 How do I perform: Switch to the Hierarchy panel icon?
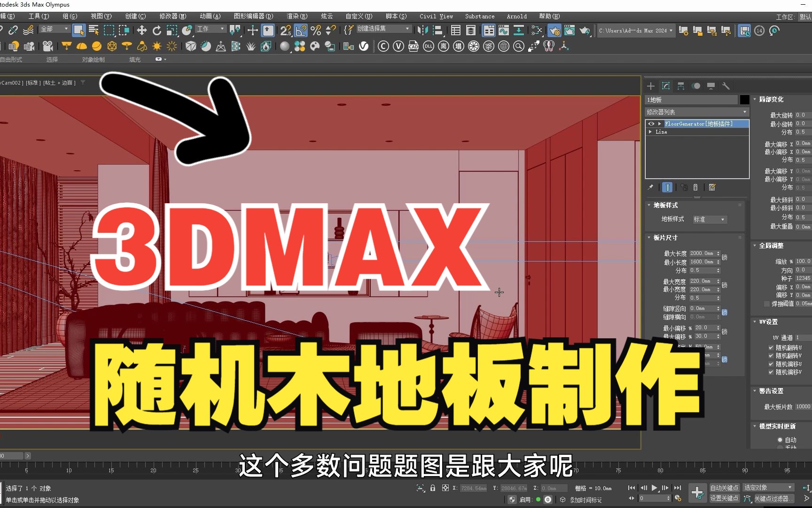tap(681, 86)
